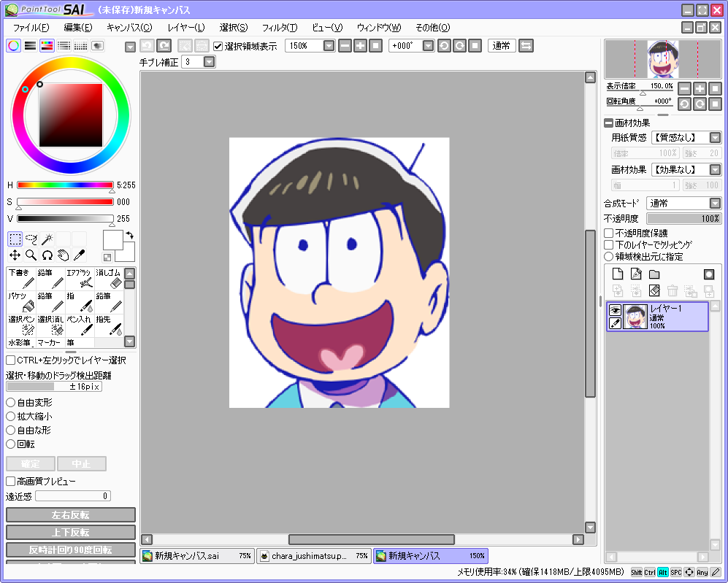Choose the 選択ペン selection pen tool
Viewport: 728px width, 583px height.
tap(21, 325)
